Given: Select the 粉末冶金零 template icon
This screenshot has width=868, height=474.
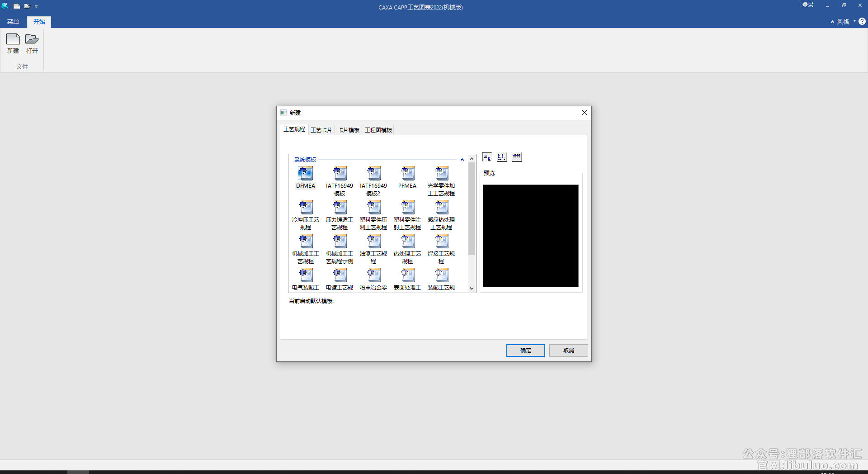Looking at the screenshot, I should pyautogui.click(x=373, y=275).
